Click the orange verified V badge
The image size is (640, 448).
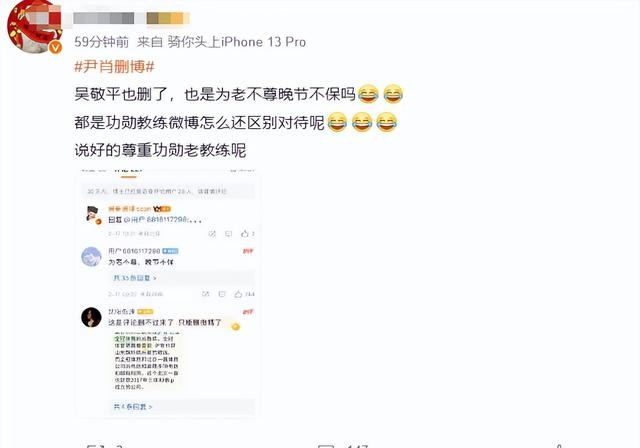point(55,48)
